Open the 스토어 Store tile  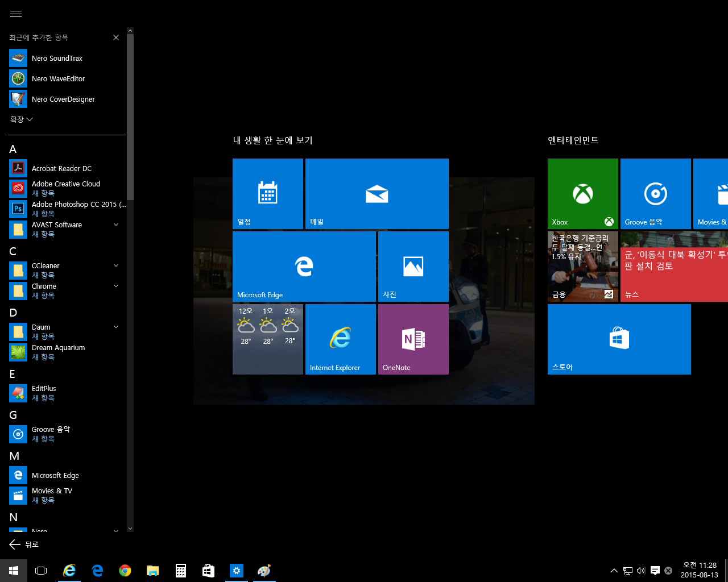[619, 339]
